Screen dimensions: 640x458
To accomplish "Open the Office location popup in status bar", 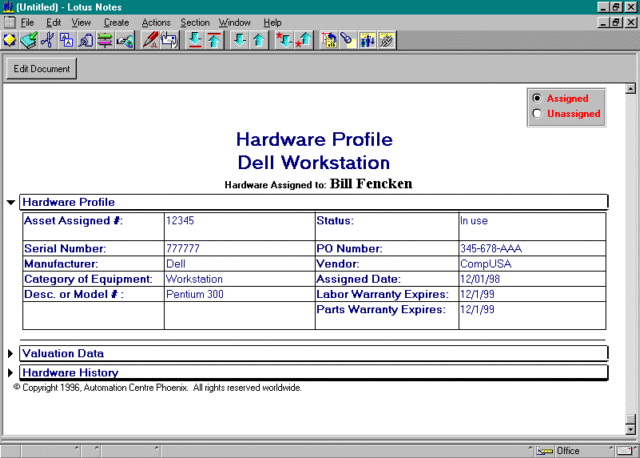I will [568, 451].
